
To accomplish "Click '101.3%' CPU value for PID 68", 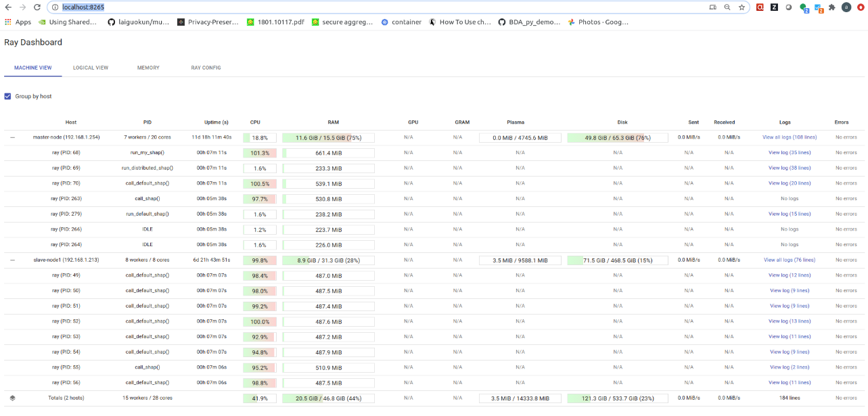I will [260, 153].
